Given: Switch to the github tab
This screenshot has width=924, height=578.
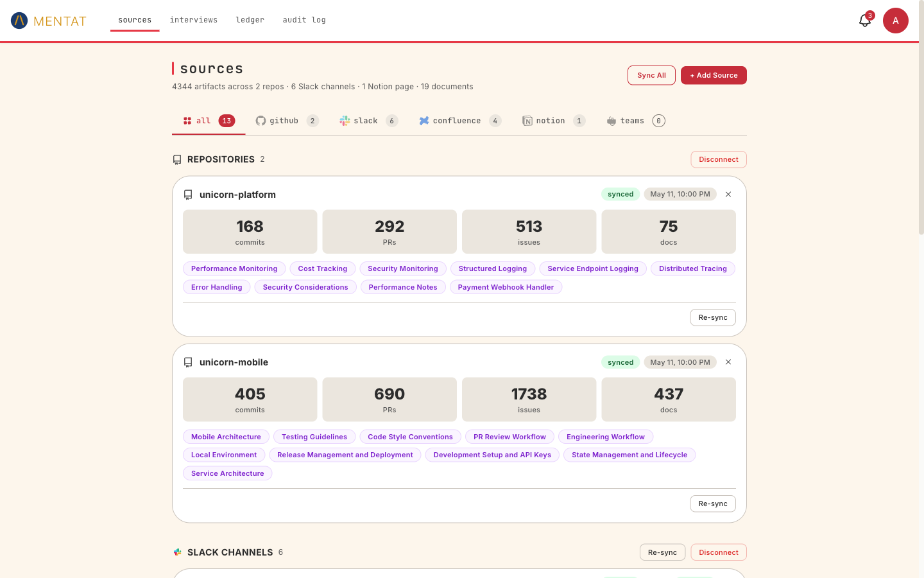Looking at the screenshot, I should point(287,121).
